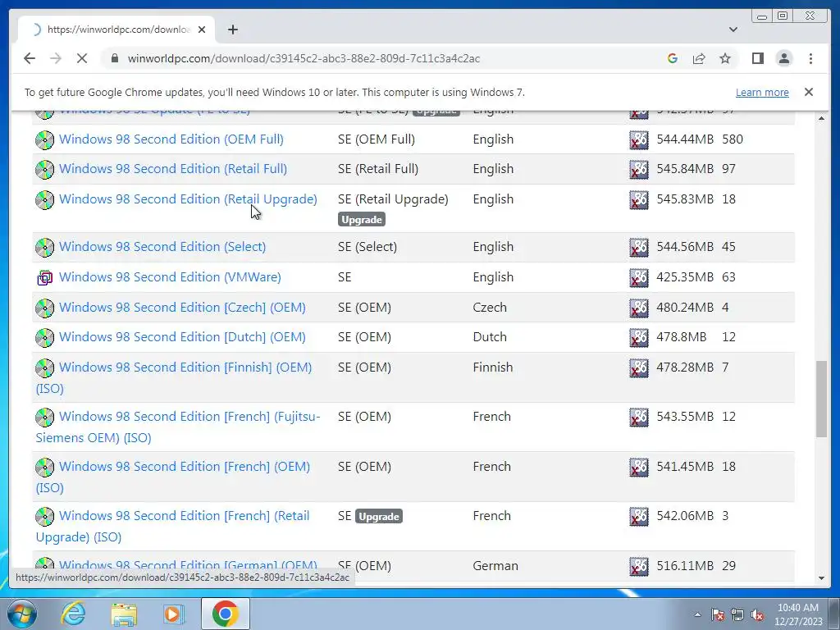The height and width of the screenshot is (630, 840).
Task: Click the CD icon beside OEM Full
Action: [44, 139]
